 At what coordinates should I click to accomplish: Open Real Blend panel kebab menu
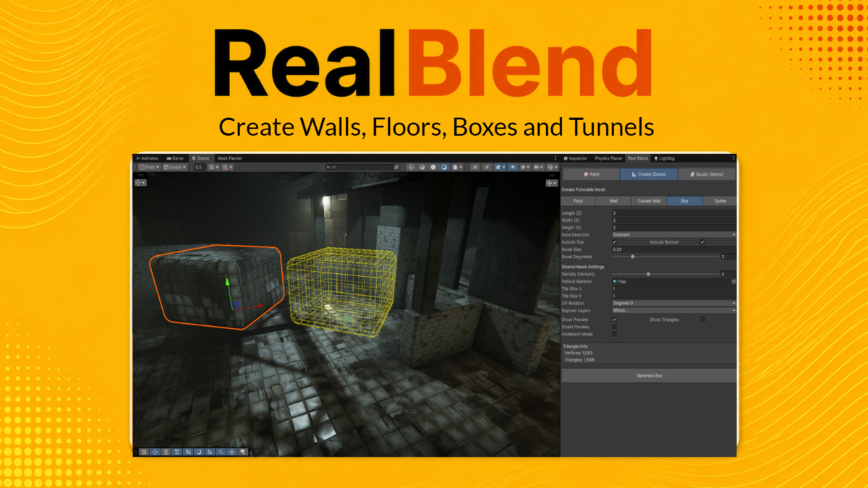click(x=733, y=158)
